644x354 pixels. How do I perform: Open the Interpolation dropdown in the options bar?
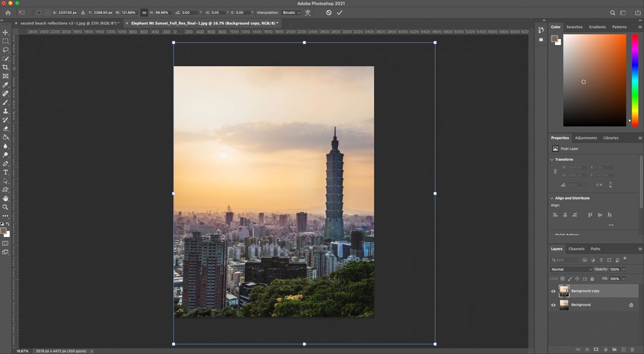290,12
